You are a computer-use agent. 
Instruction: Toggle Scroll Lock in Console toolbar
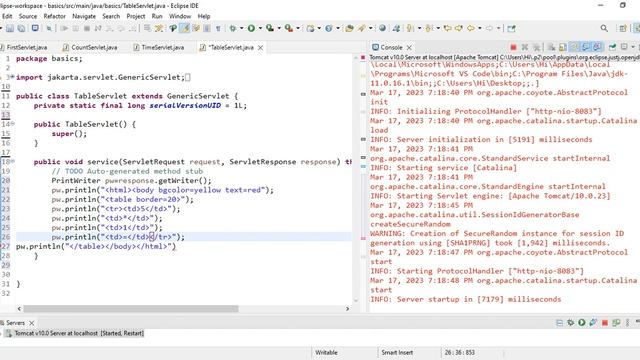(x=562, y=47)
